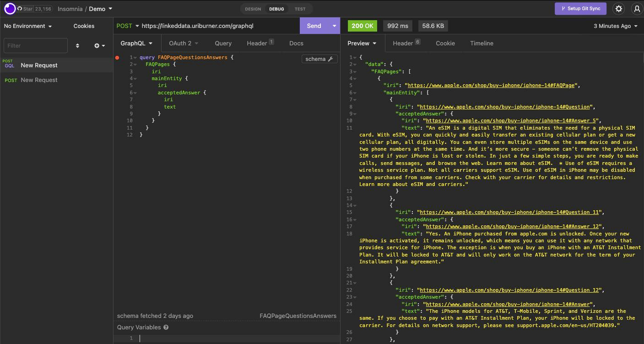Screen dimensions: 644x344
Task: Switch to the Timeline tab
Action: 482,43
